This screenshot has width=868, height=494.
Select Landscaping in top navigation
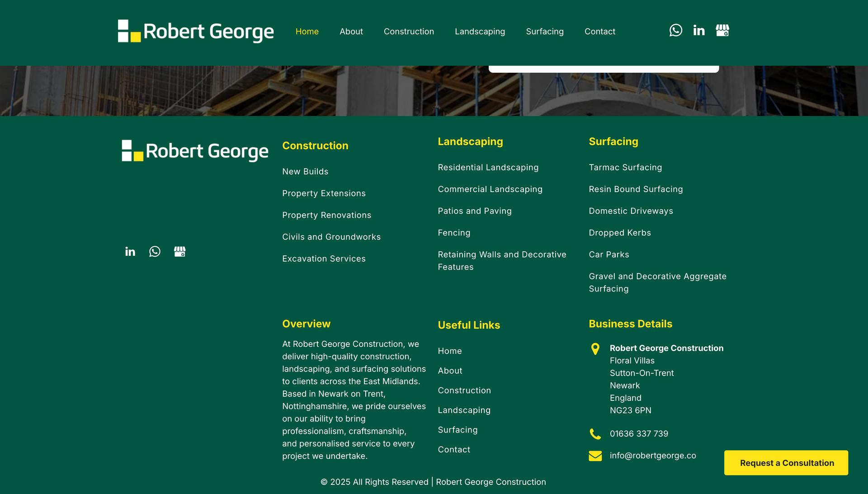(480, 32)
